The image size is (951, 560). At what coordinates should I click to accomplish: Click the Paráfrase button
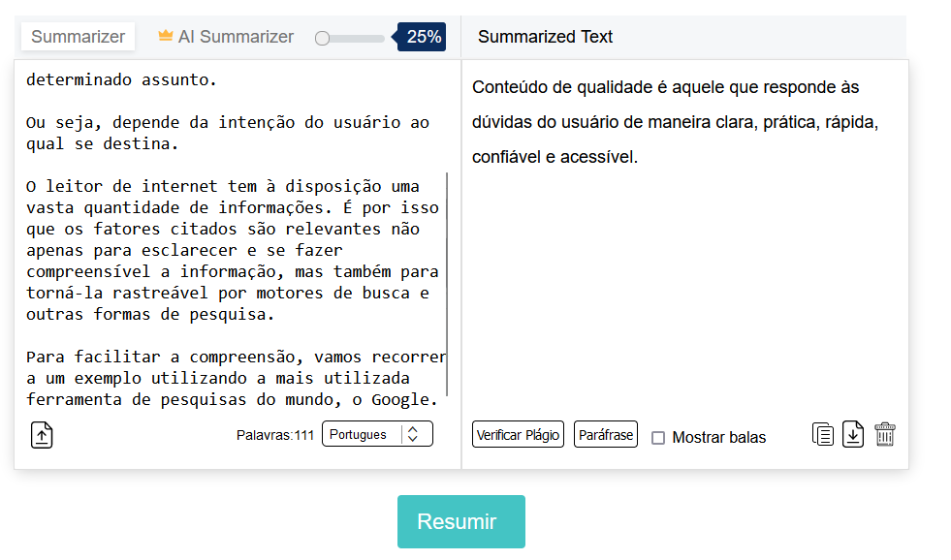(605, 435)
